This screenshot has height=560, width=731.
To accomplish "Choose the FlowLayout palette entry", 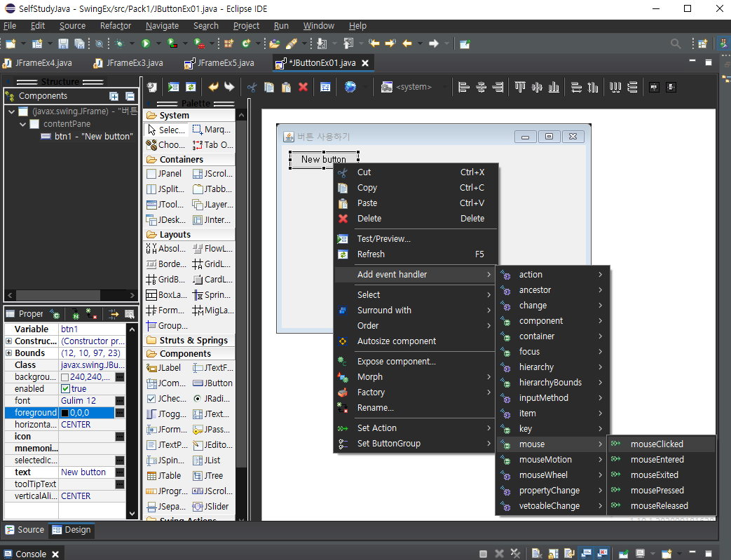I will tap(212, 249).
